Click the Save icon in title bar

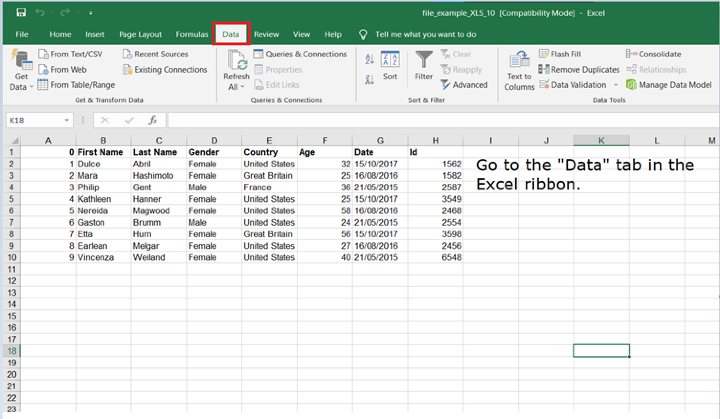coord(19,14)
